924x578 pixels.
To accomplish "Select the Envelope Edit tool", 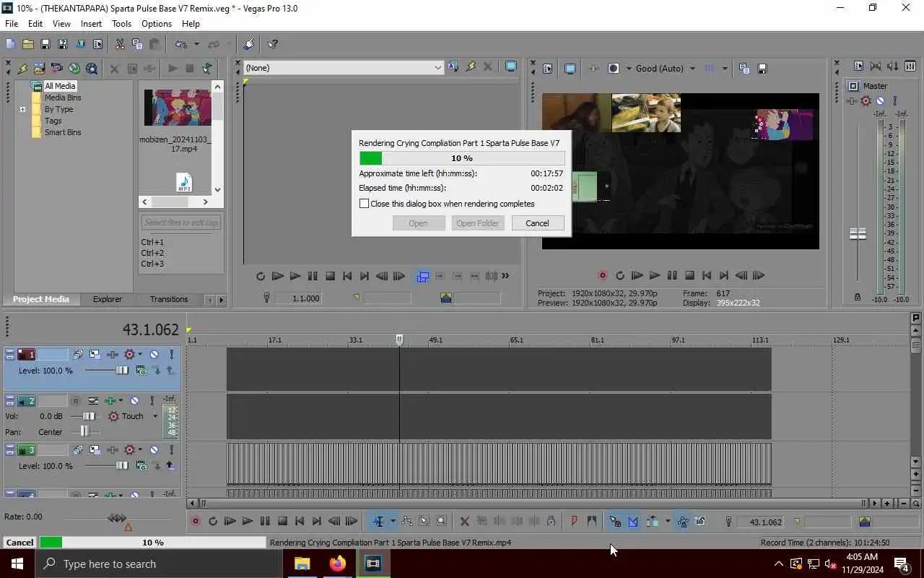I will 406,521.
